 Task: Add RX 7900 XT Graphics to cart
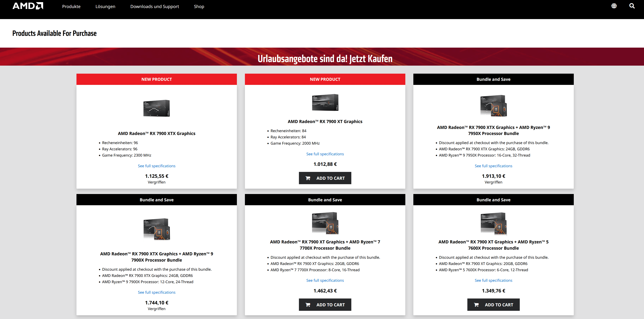point(325,178)
